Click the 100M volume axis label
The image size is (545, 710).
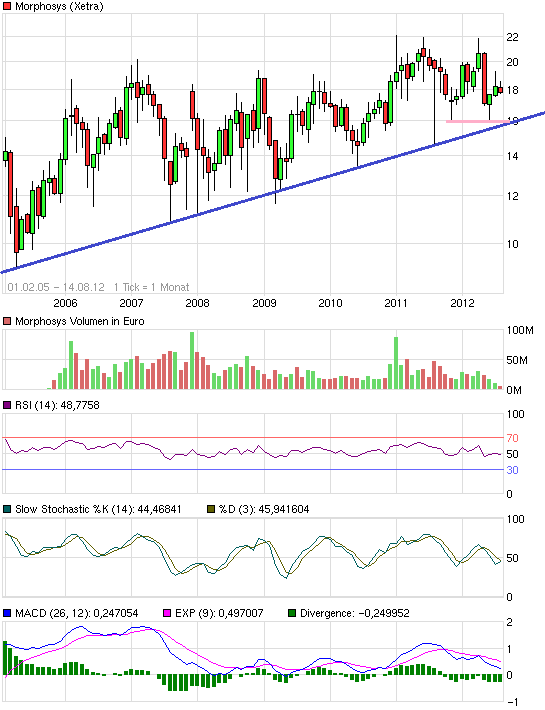pos(520,330)
